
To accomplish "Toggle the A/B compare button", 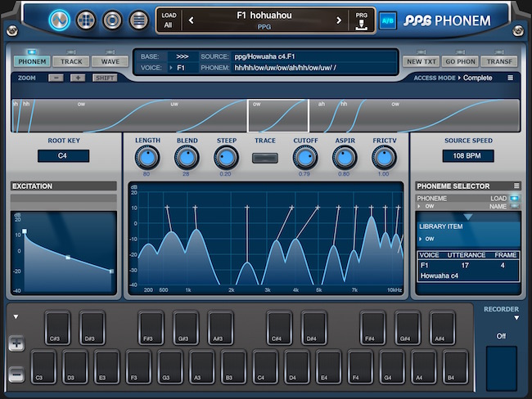I will 388,20.
